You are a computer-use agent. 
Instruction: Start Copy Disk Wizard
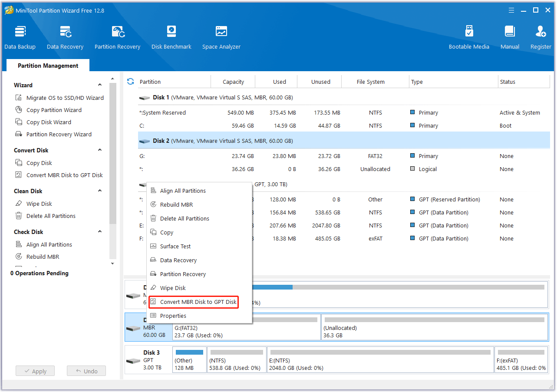[x=43, y=122]
